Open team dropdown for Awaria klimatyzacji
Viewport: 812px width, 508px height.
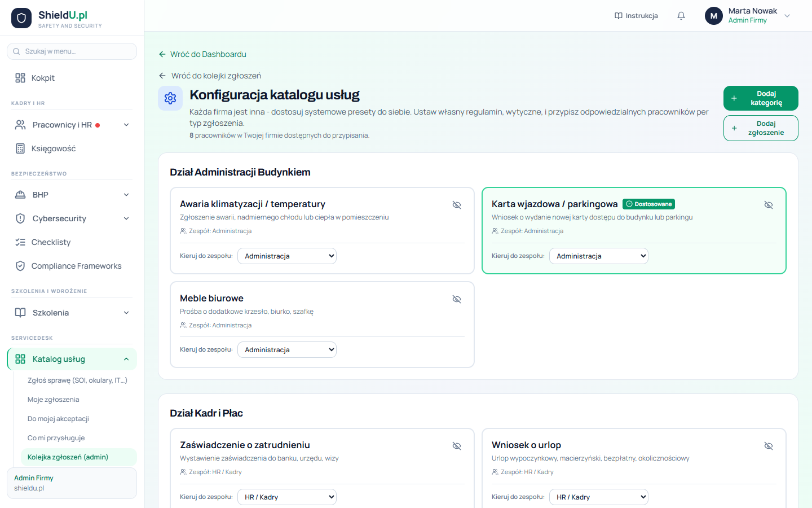(x=287, y=256)
